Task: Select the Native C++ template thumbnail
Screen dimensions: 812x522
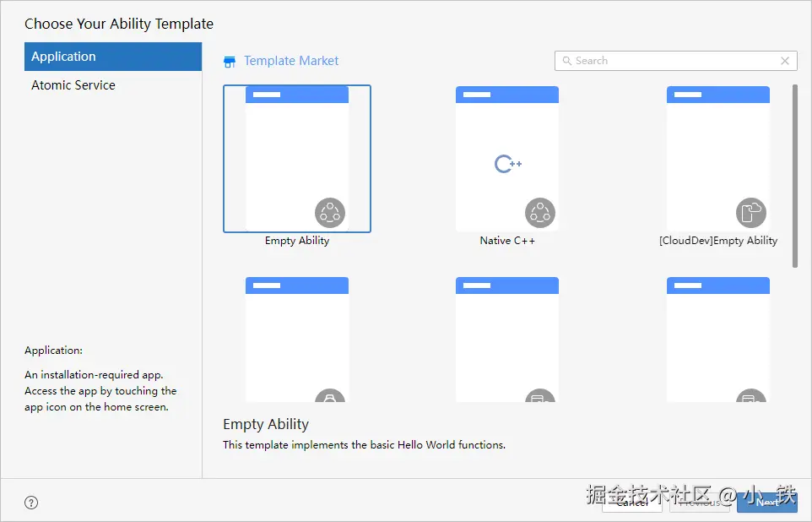Action: 507,159
